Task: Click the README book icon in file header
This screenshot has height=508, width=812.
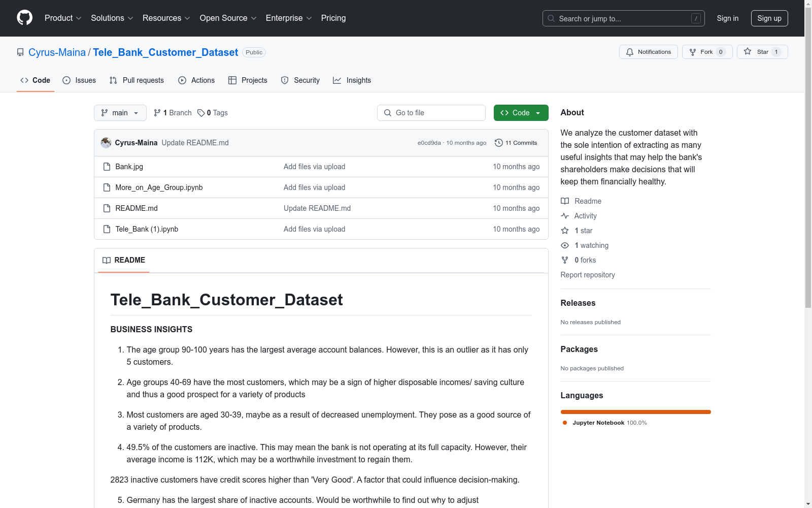Action: coord(107,260)
